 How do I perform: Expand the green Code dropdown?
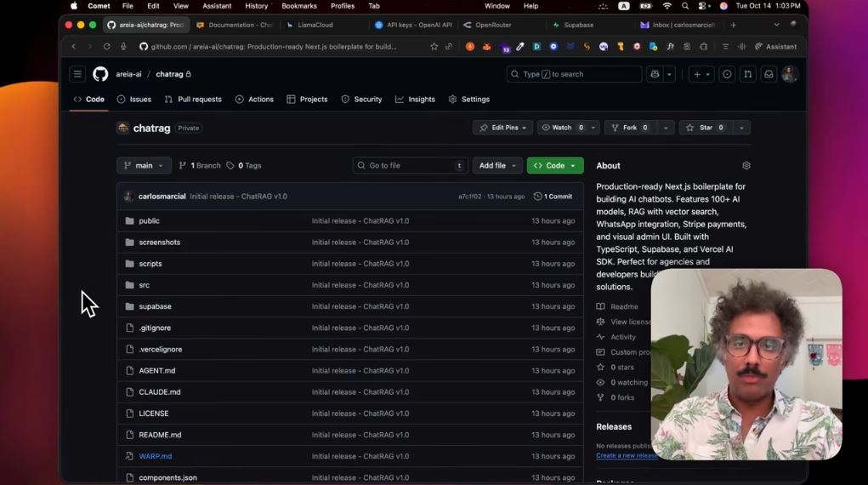point(554,165)
